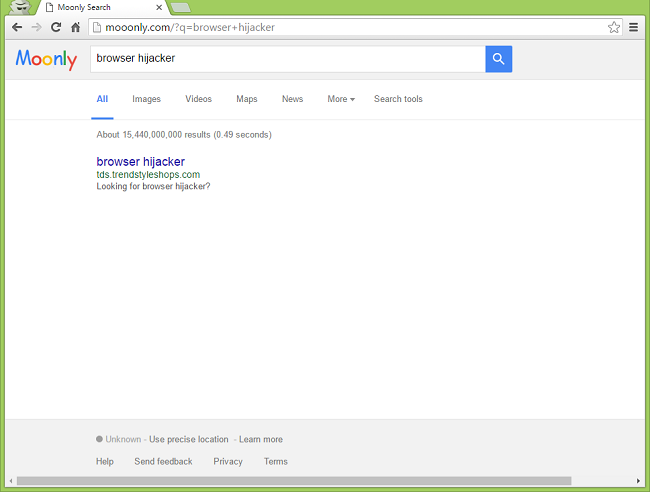650x492 pixels.
Task: Click the browser back arrow
Action: (x=17, y=27)
